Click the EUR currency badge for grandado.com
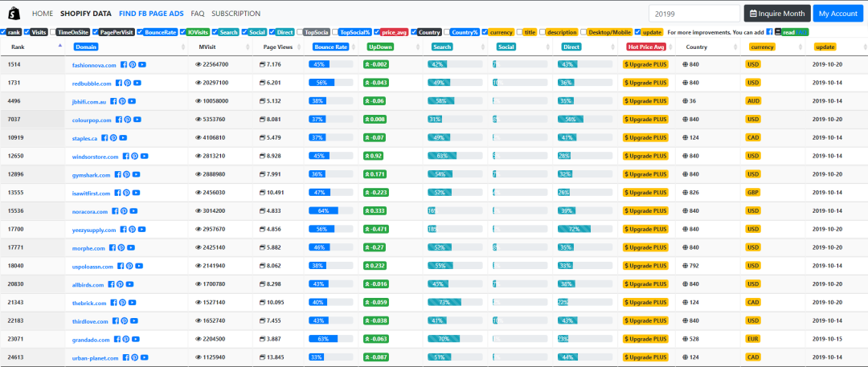Screen dimensions: 868x367 [753, 340]
